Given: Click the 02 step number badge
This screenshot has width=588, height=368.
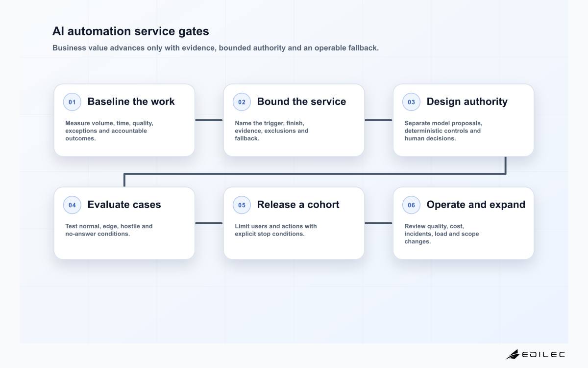Looking at the screenshot, I should tap(242, 102).
